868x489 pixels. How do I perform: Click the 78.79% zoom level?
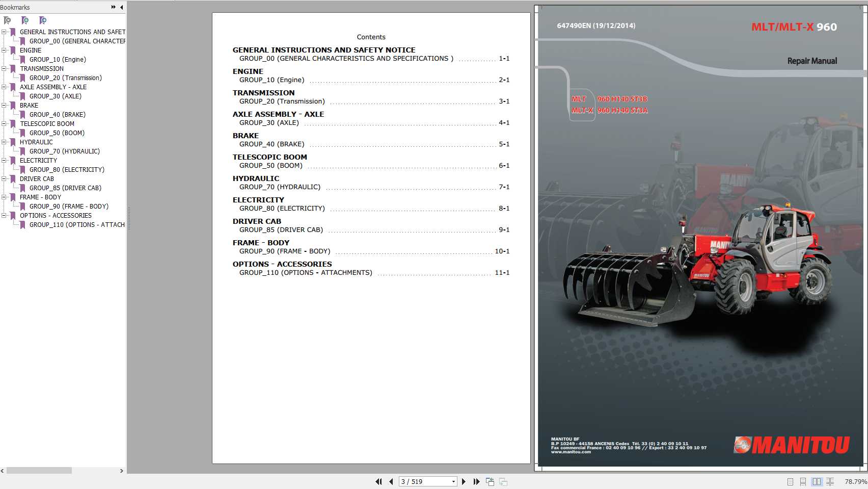[x=855, y=481]
